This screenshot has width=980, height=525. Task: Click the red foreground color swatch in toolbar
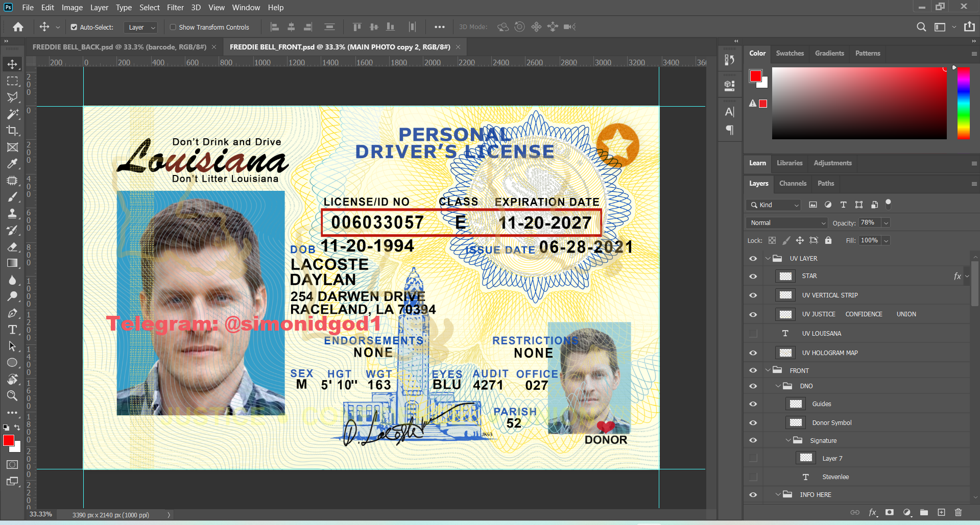pos(8,440)
